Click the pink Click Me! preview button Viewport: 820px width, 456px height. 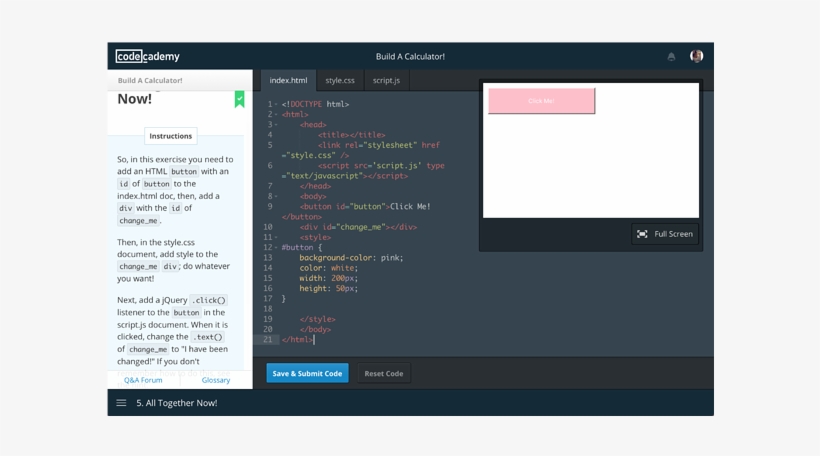pos(541,101)
